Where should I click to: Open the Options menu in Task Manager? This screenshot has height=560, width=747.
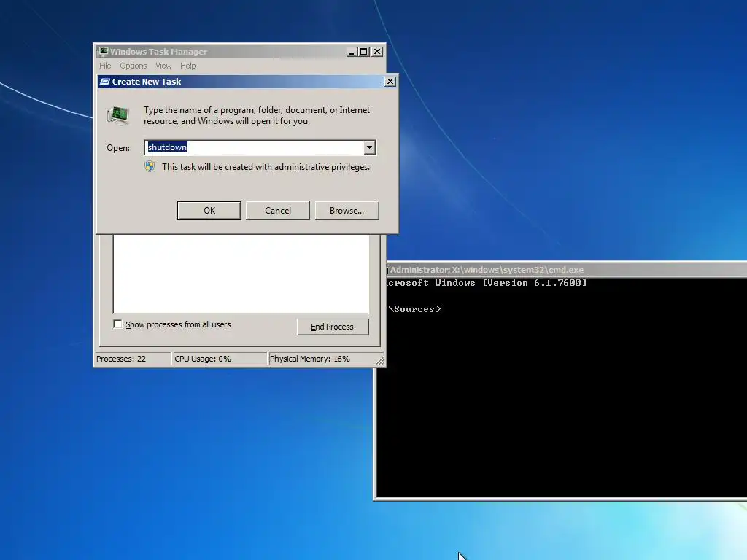click(133, 66)
